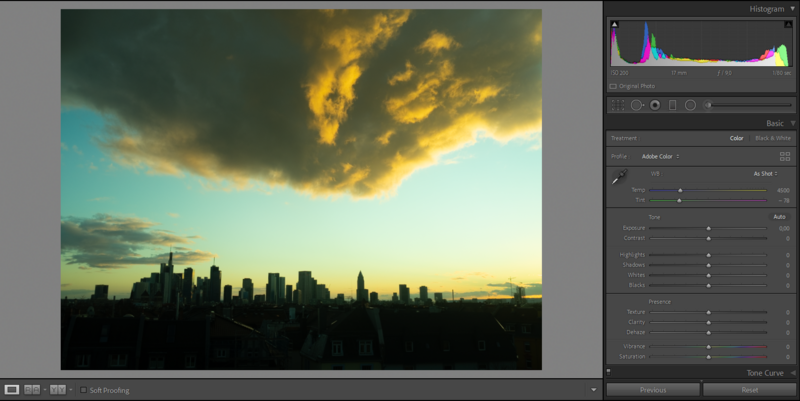Pick the Radial Filter tool
This screenshot has width=800, height=401.
point(690,105)
